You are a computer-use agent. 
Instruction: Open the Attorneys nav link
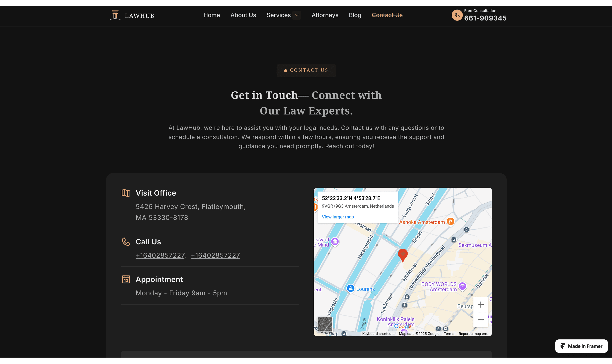325,15
